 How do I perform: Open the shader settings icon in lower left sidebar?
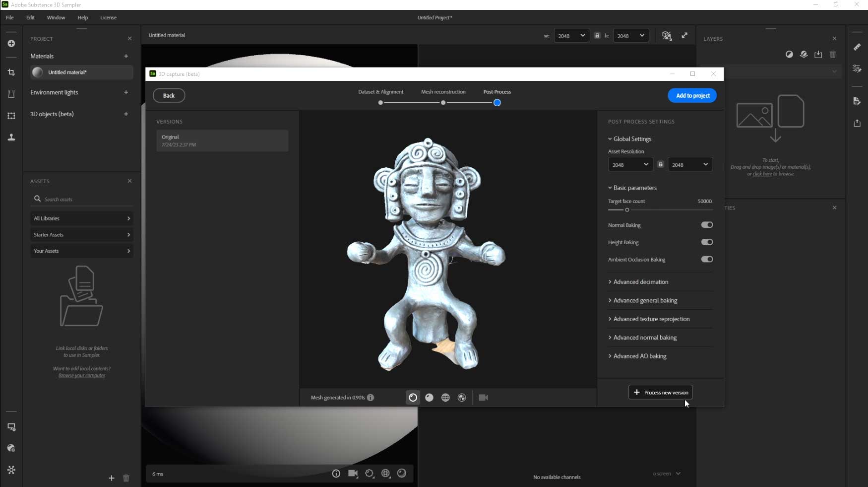tap(11, 448)
